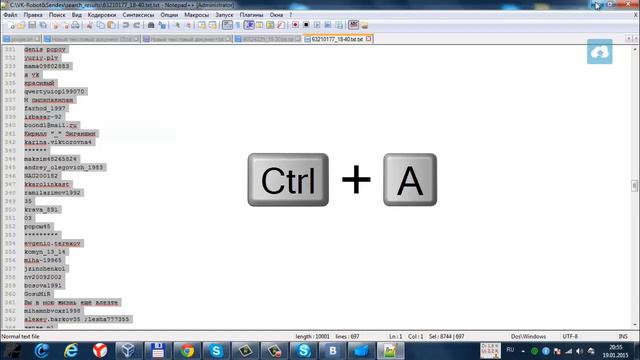
Task: Click UTF-8 encoding in status bar
Action: click(x=570, y=336)
